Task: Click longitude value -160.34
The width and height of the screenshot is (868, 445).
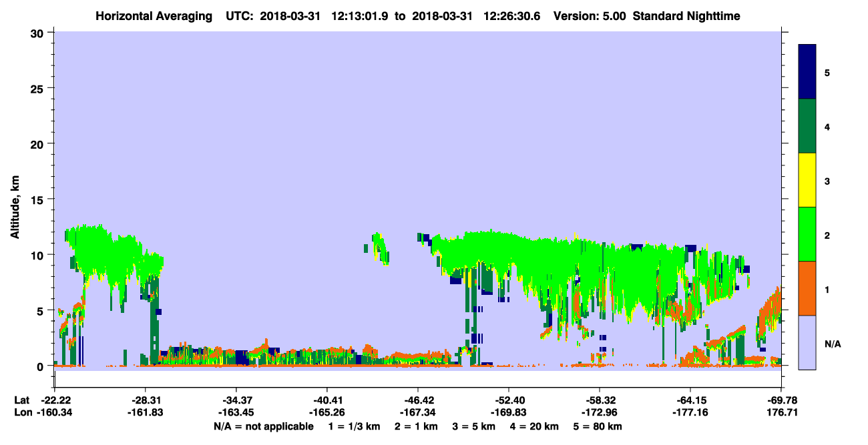Action: 55,412
